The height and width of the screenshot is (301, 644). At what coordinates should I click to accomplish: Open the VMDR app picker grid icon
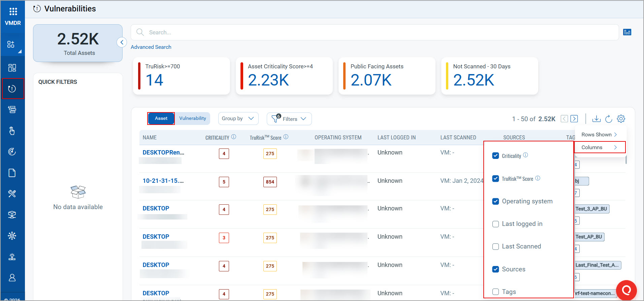13,12
